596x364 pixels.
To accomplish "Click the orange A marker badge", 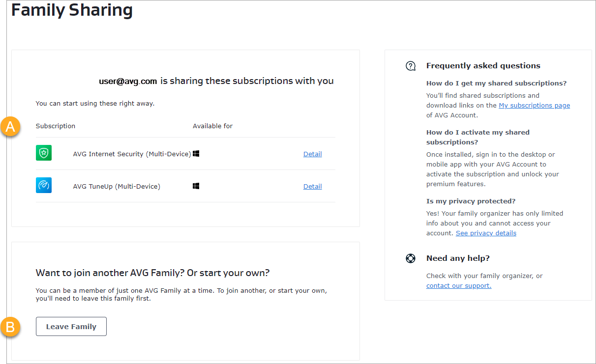I will click(10, 126).
